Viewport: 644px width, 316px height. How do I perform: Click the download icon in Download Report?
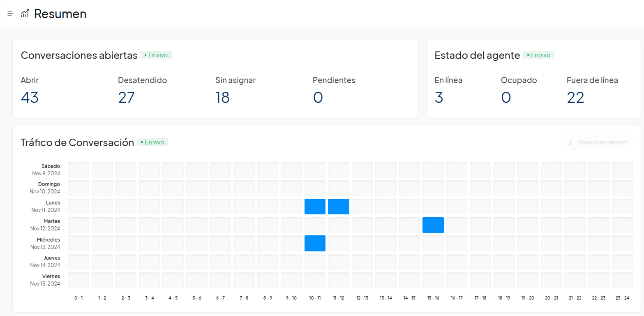pyautogui.click(x=570, y=142)
